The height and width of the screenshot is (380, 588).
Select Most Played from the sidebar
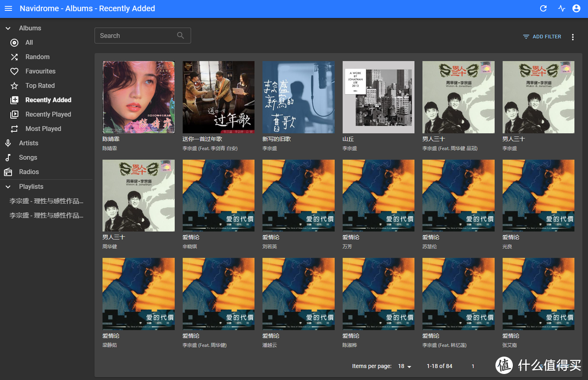tap(14, 128)
